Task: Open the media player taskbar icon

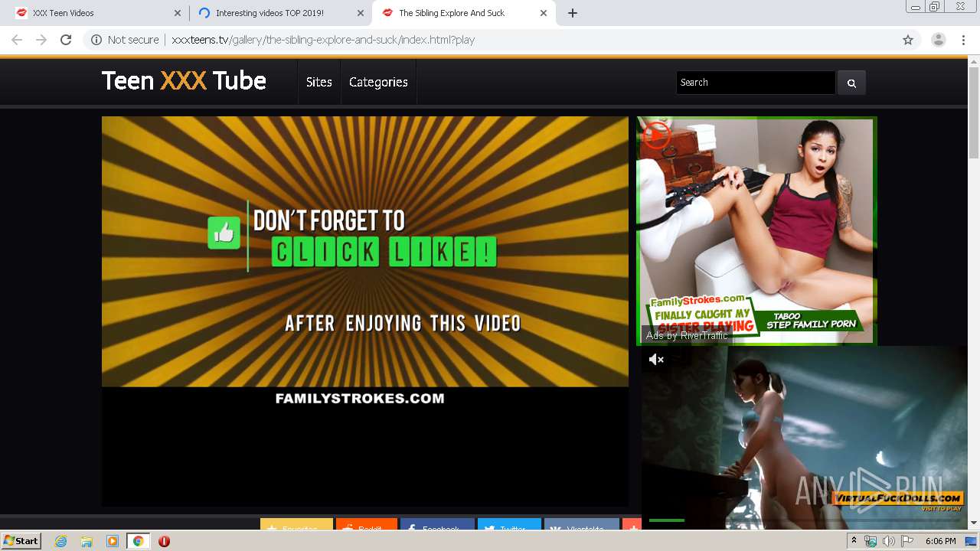Action: tap(113, 541)
